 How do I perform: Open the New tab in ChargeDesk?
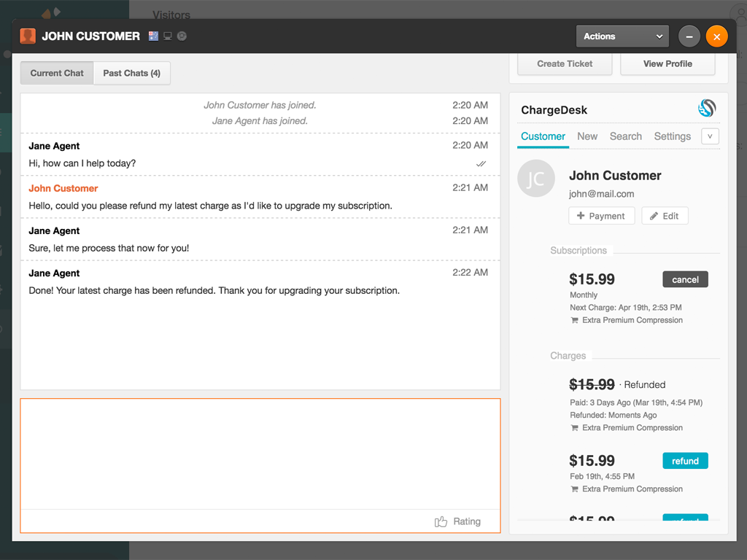[587, 136]
